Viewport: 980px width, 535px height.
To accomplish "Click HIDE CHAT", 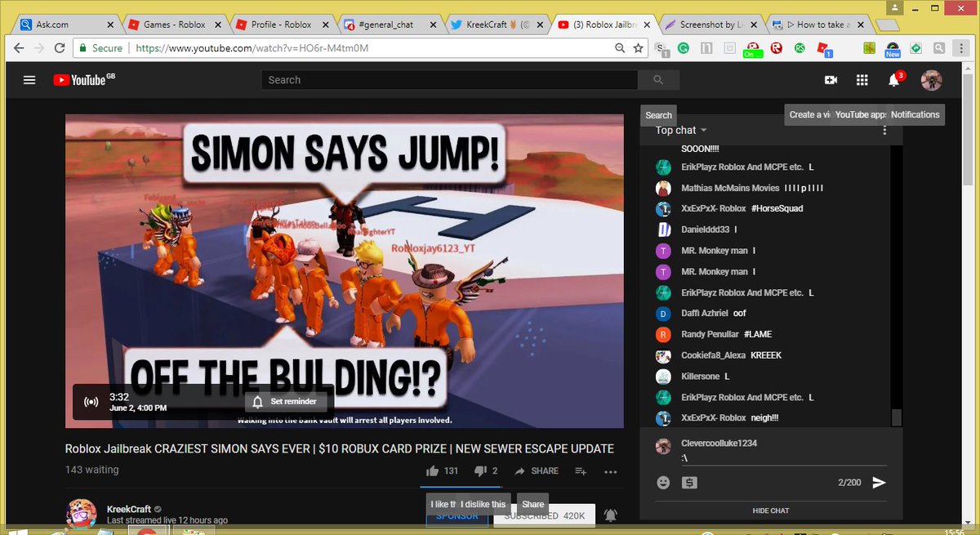I will [771, 510].
